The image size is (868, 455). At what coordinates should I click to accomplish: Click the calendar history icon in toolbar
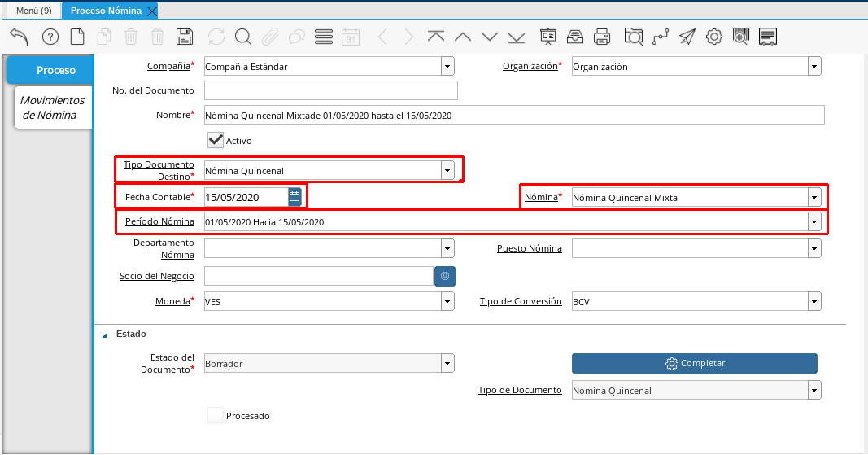coord(351,37)
